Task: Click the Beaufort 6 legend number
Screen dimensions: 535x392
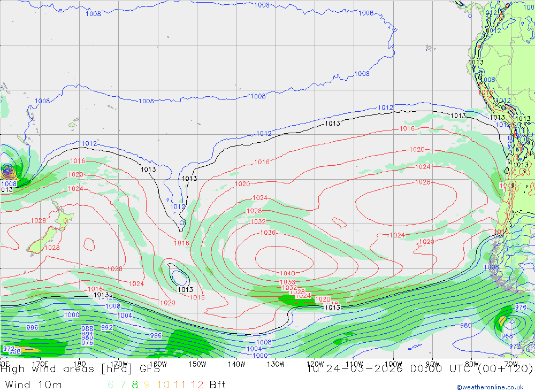Action: (x=111, y=385)
